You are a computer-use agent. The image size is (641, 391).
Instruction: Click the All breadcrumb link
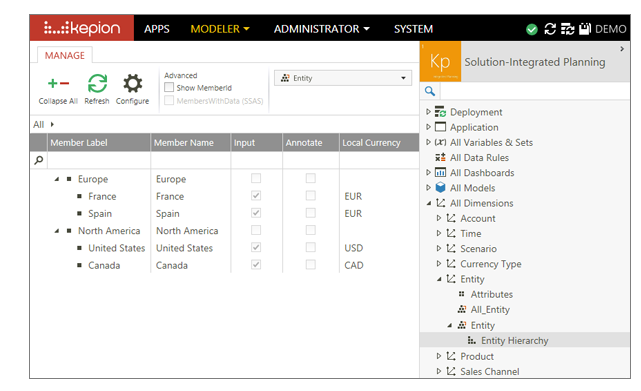click(x=38, y=124)
